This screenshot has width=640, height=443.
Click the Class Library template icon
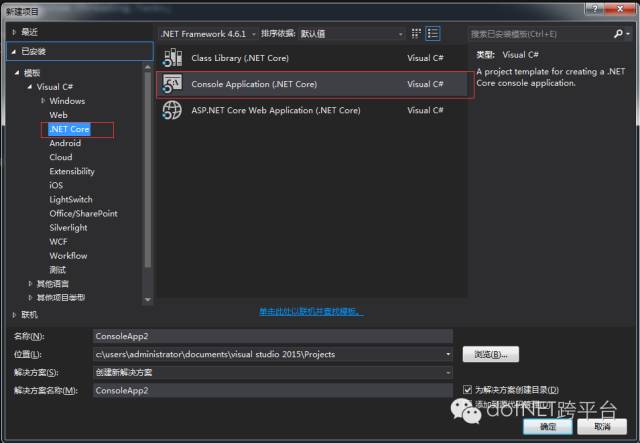click(x=172, y=58)
